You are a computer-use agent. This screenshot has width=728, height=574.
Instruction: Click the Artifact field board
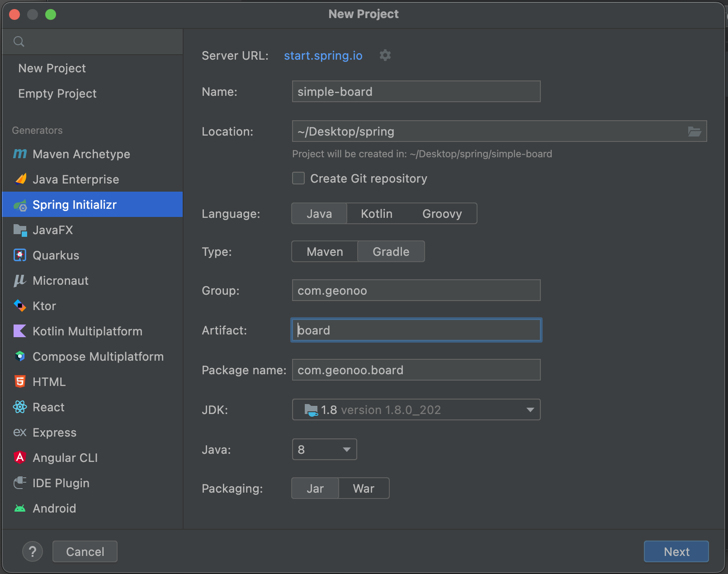(416, 330)
